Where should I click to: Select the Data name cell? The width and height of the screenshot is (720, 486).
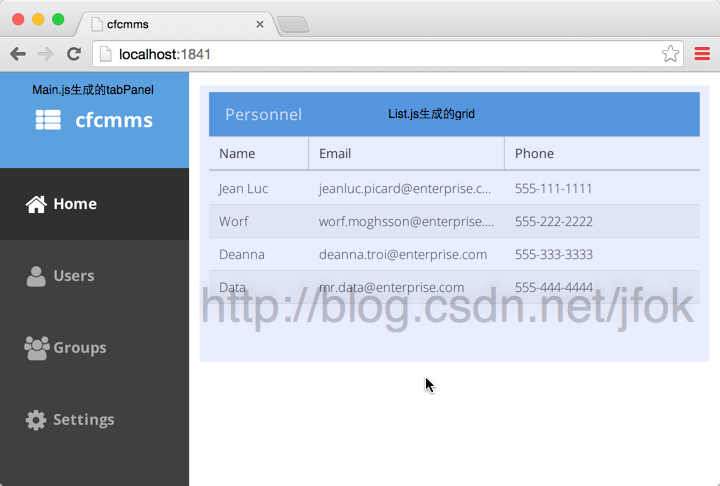pos(259,288)
